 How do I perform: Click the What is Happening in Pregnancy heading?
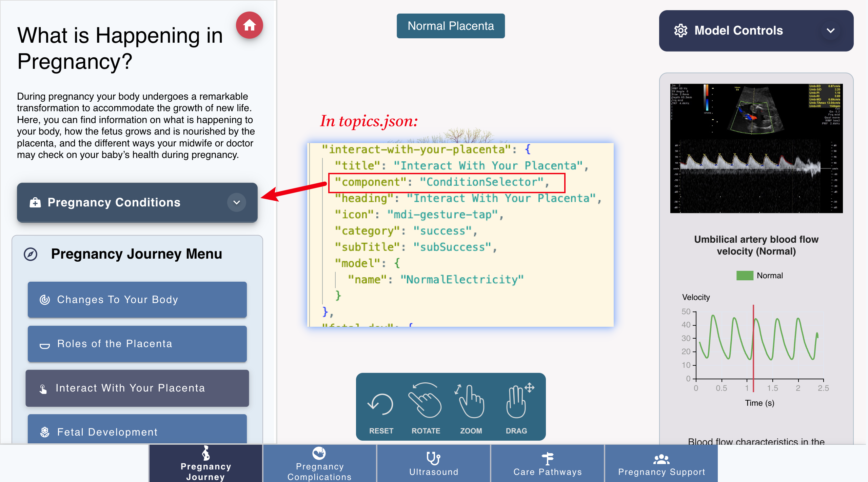tap(120, 48)
